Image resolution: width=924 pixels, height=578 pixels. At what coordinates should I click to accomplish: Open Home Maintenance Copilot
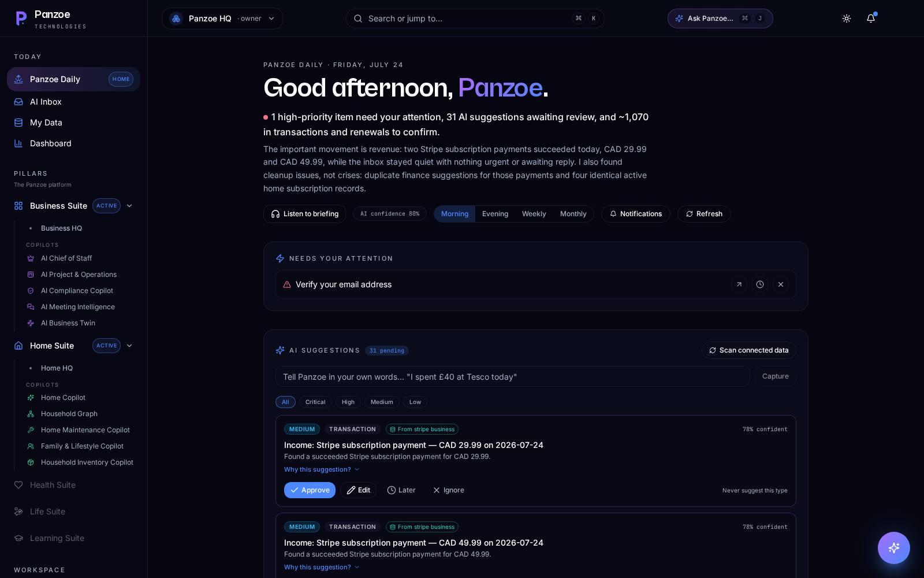pos(80,430)
